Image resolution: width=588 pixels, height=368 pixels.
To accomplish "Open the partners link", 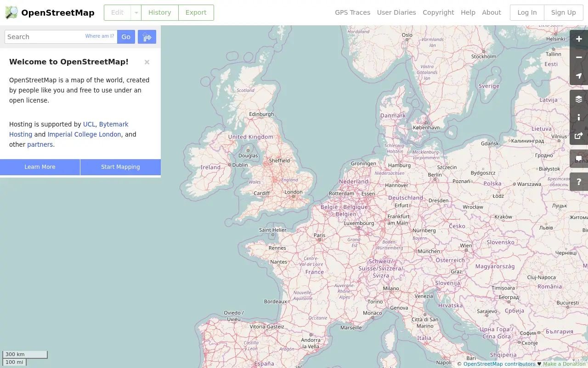I will click(40, 144).
